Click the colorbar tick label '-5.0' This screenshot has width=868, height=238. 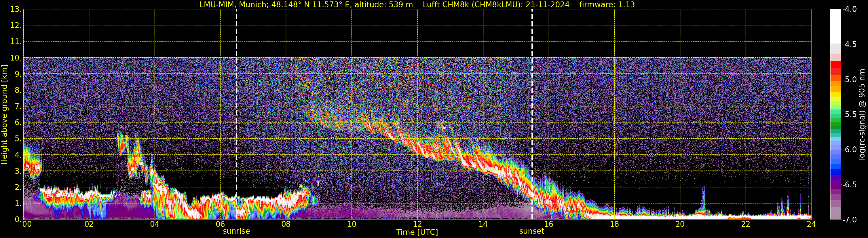850,80
